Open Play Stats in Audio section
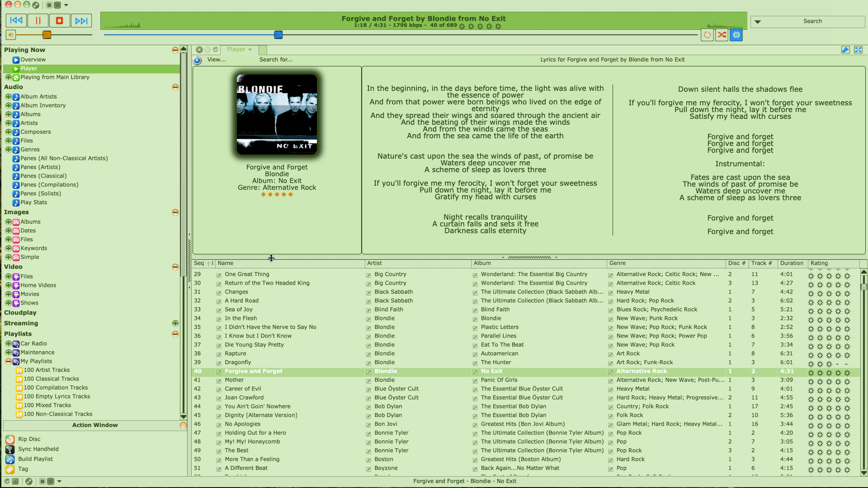Viewport: 868px width, 488px height. pyautogui.click(x=33, y=202)
